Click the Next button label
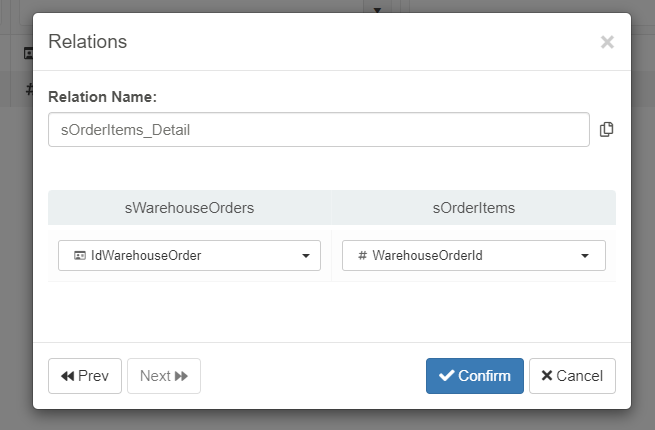The width and height of the screenshot is (655, 430). click(x=155, y=376)
